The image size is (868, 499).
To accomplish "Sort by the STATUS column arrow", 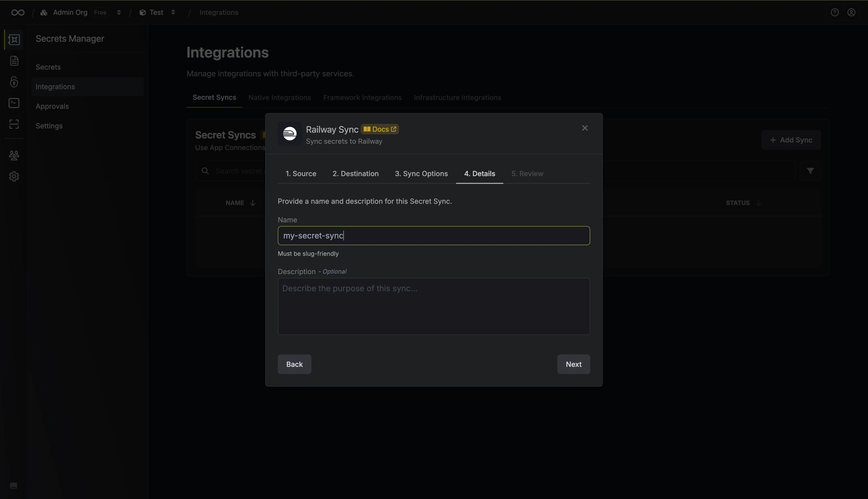I will pyautogui.click(x=758, y=203).
